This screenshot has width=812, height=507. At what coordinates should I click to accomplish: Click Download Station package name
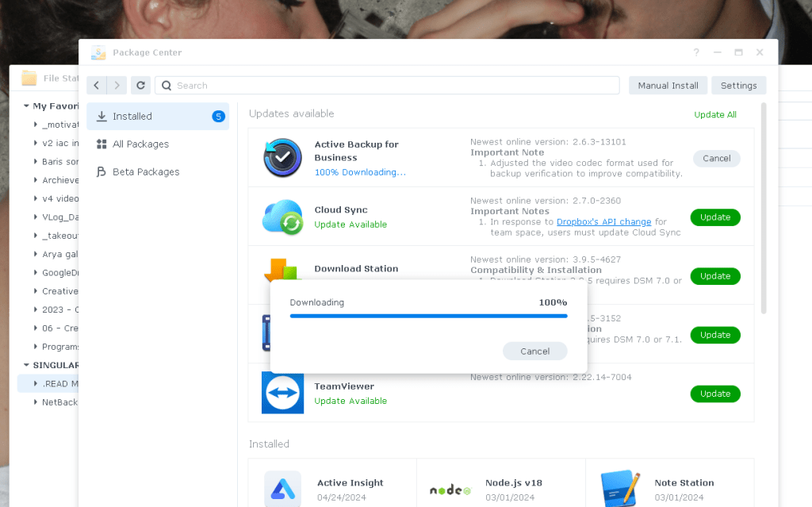[x=356, y=268]
